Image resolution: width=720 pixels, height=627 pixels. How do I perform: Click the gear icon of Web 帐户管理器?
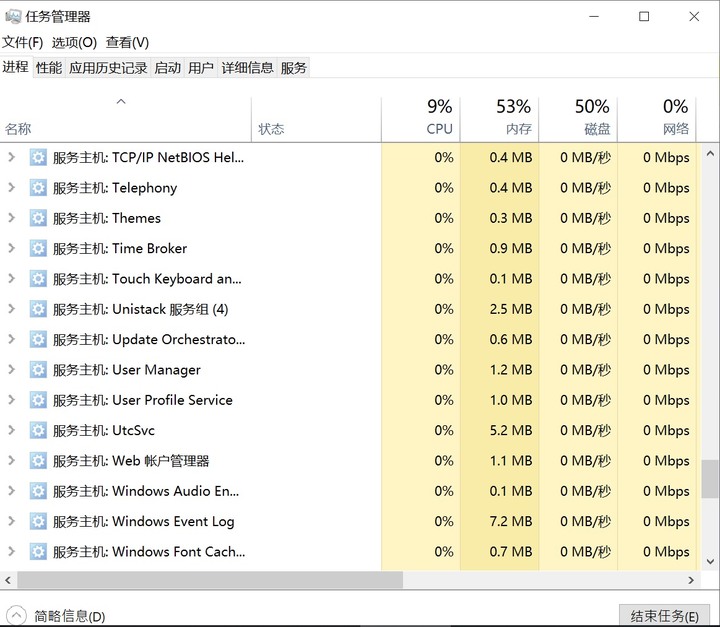(x=38, y=461)
